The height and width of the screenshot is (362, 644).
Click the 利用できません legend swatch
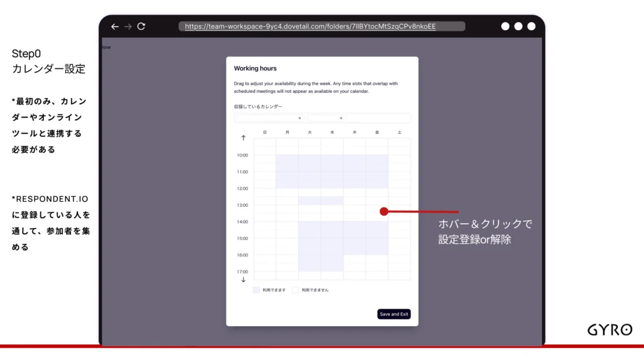coord(295,290)
